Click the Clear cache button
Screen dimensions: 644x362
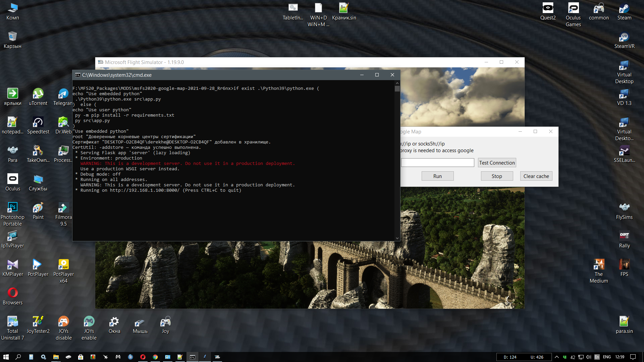point(536,176)
